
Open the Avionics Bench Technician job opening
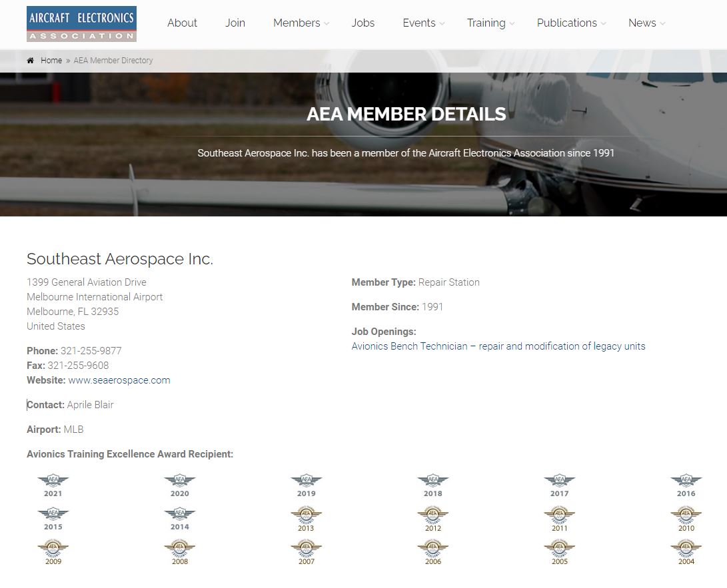[498, 346]
